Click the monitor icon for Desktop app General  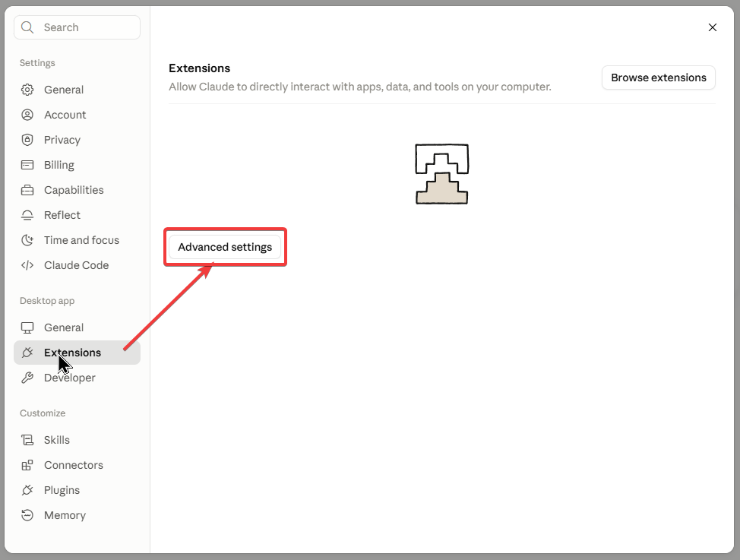click(27, 327)
